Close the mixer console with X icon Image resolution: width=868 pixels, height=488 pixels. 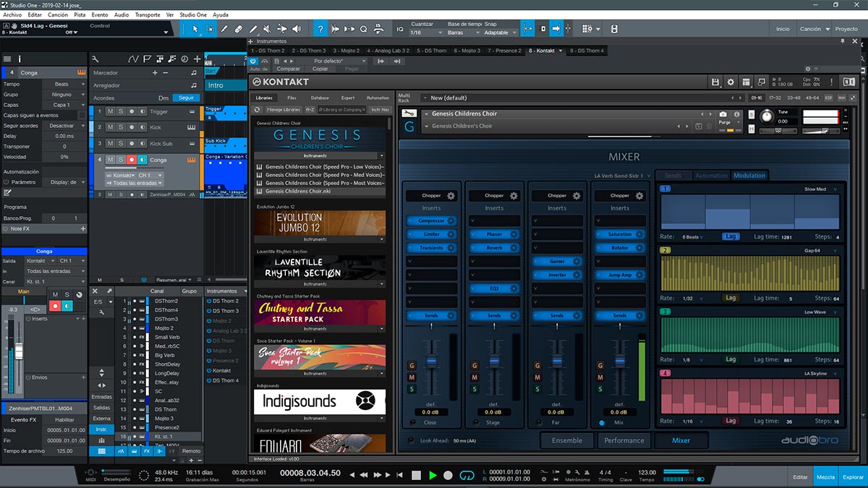point(95,291)
